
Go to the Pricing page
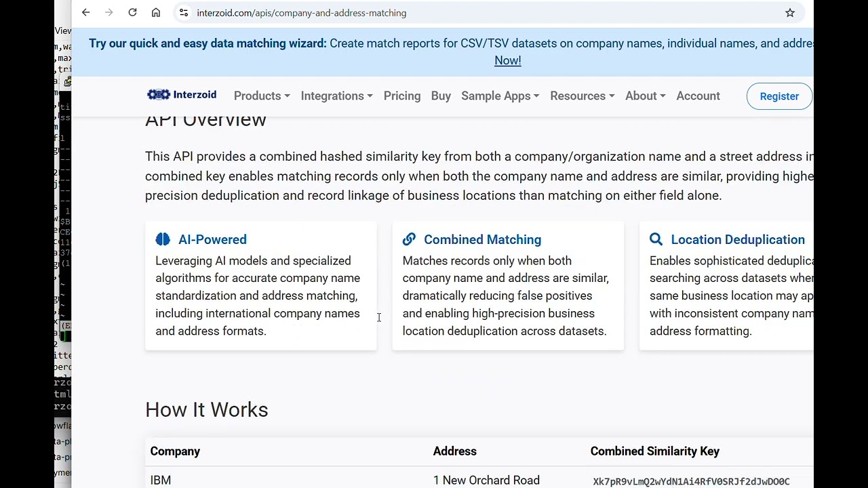[x=402, y=96]
